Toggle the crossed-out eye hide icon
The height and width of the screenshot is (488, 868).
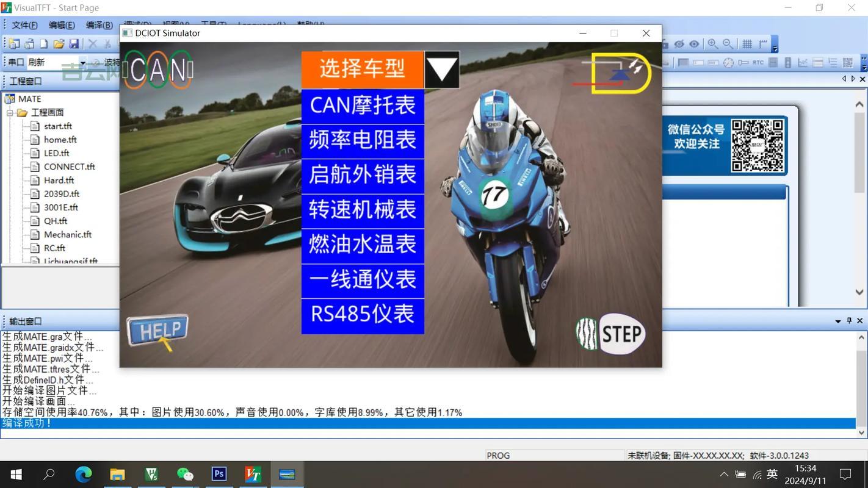[x=679, y=44]
